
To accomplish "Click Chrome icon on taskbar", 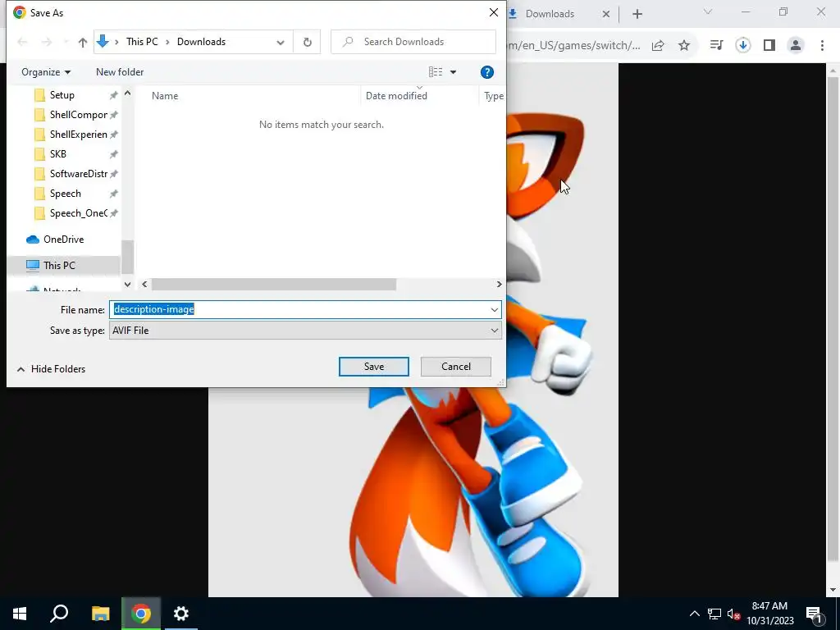I will tap(141, 614).
